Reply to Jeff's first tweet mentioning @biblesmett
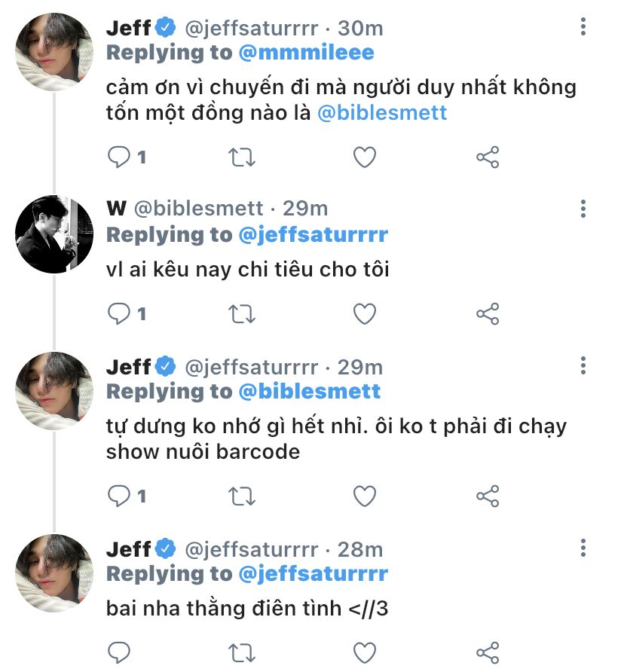 [119, 157]
